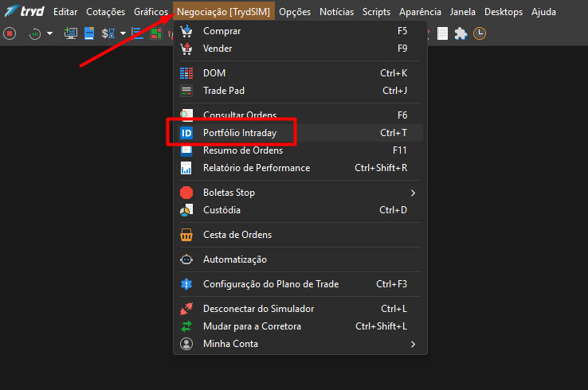Select the Trade Pad menu entry

click(300, 91)
